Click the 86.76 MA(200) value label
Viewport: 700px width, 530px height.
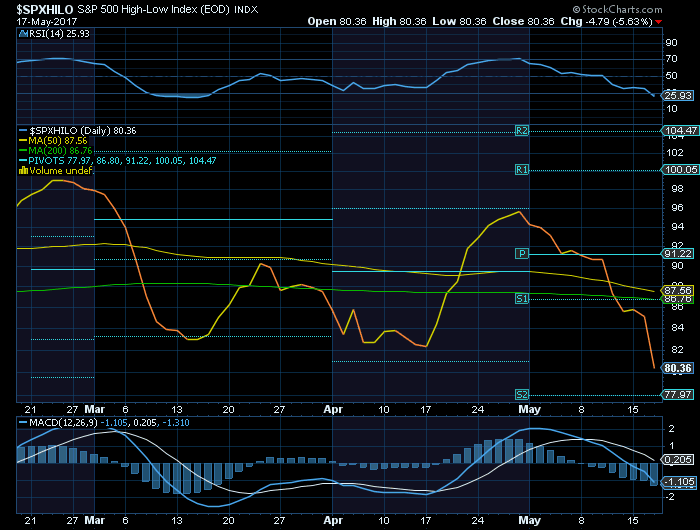[x=678, y=299]
